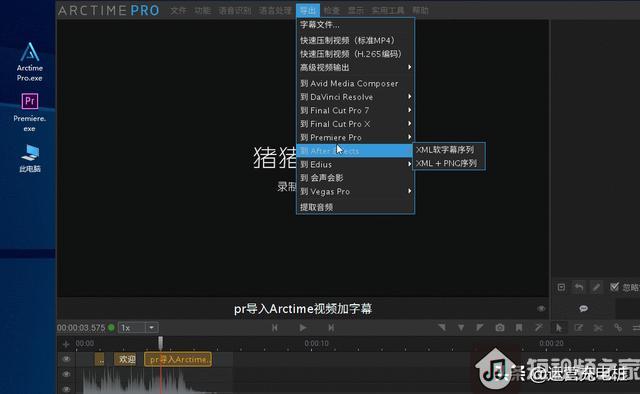The height and width of the screenshot is (394, 640).
Task: Expand 到 Vegas Pro submenu
Action: (x=355, y=191)
